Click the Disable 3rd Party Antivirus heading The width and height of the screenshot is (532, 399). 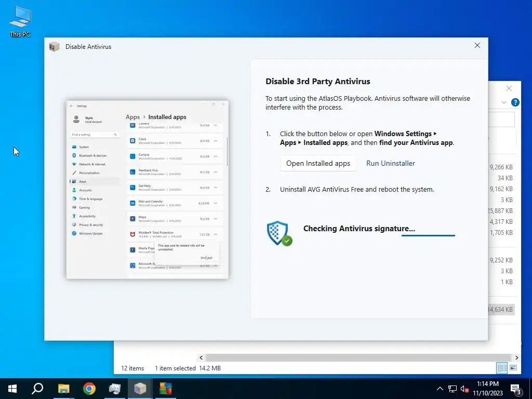[317, 82]
